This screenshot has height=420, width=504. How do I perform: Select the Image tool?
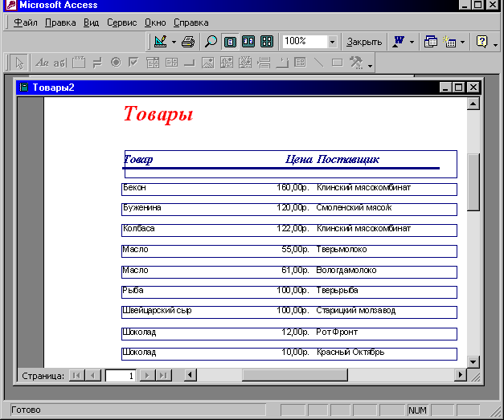pyautogui.click(x=207, y=63)
